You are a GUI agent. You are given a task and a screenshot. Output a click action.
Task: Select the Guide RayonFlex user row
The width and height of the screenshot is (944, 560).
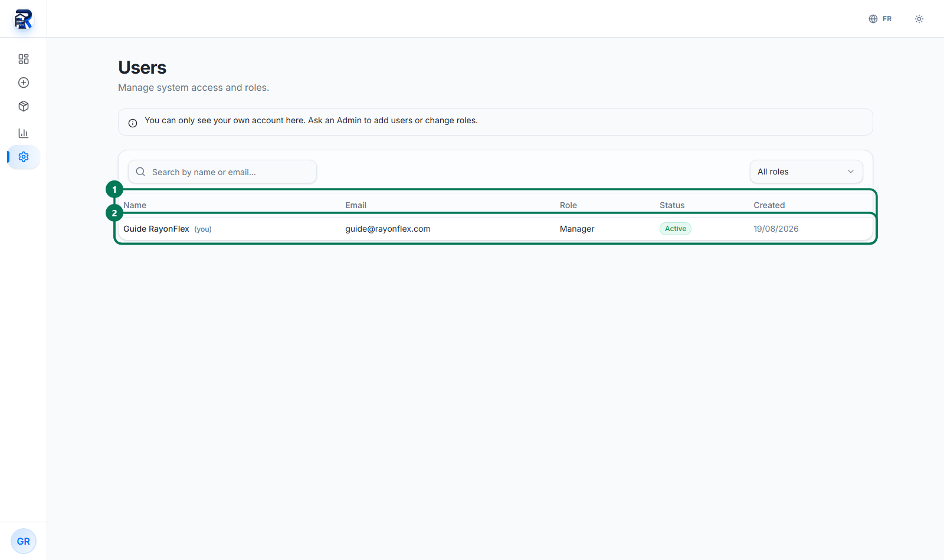pyautogui.click(x=496, y=229)
